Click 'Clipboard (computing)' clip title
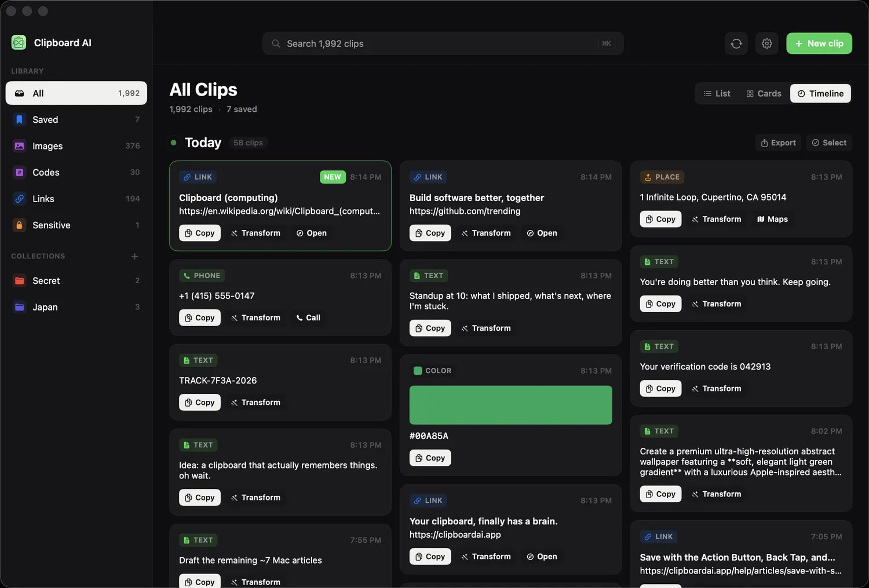 click(228, 198)
